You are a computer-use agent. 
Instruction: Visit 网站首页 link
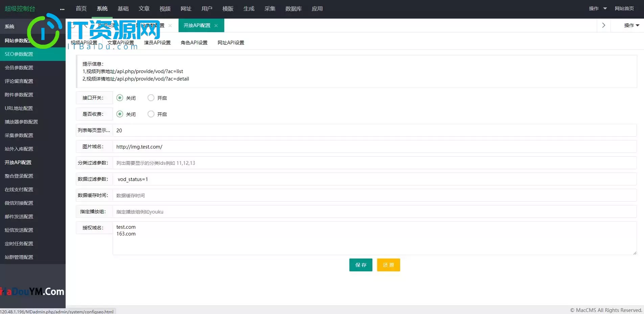click(624, 8)
